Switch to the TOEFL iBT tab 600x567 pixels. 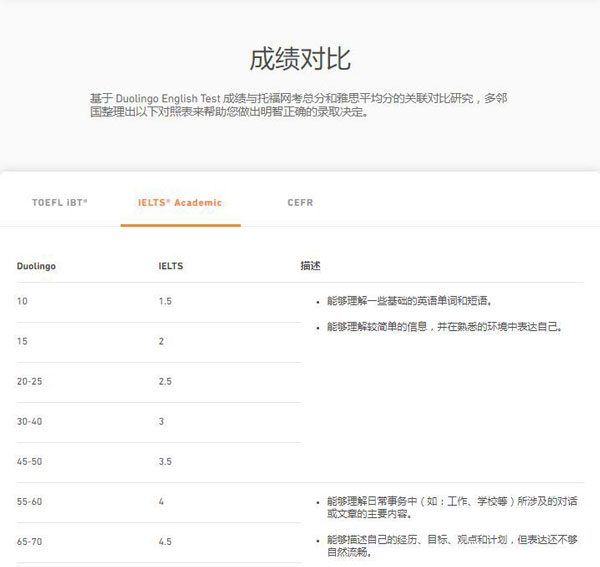tap(60, 202)
